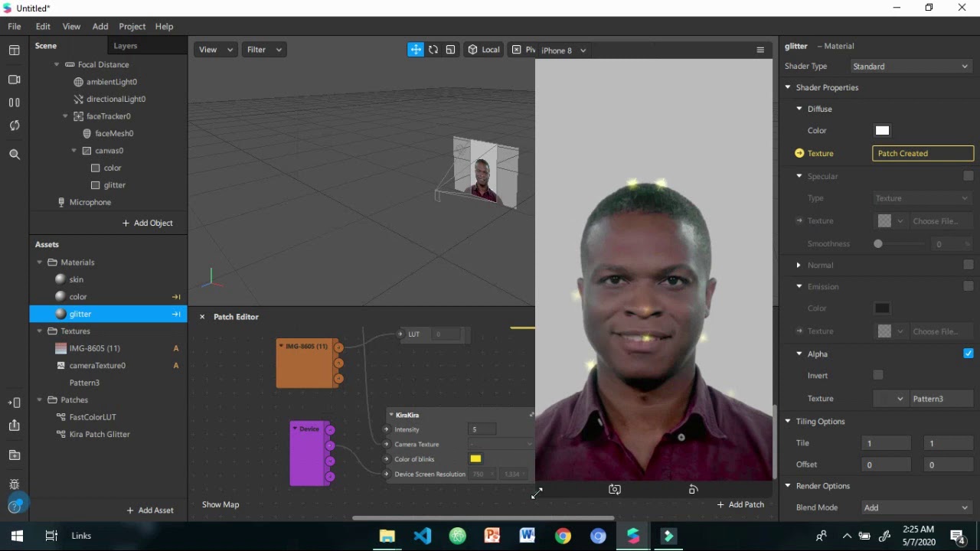Open the View menu in menu bar
Viewport: 980px width, 551px height.
pyautogui.click(x=71, y=26)
